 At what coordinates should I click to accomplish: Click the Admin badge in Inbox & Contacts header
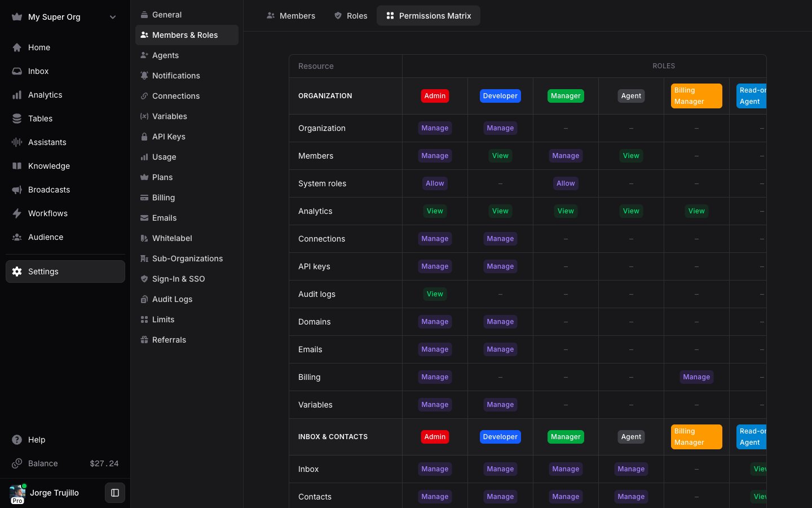(435, 437)
